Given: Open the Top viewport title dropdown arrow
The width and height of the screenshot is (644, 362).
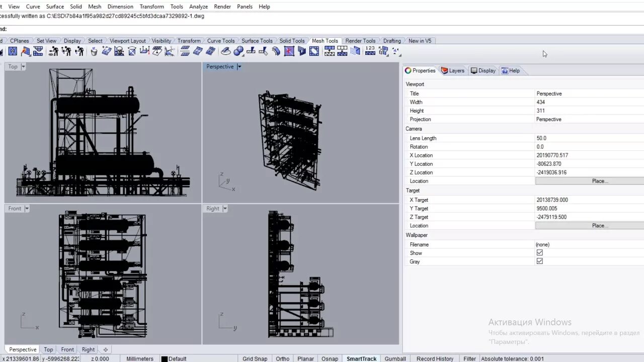Looking at the screenshot, I should point(23,66).
